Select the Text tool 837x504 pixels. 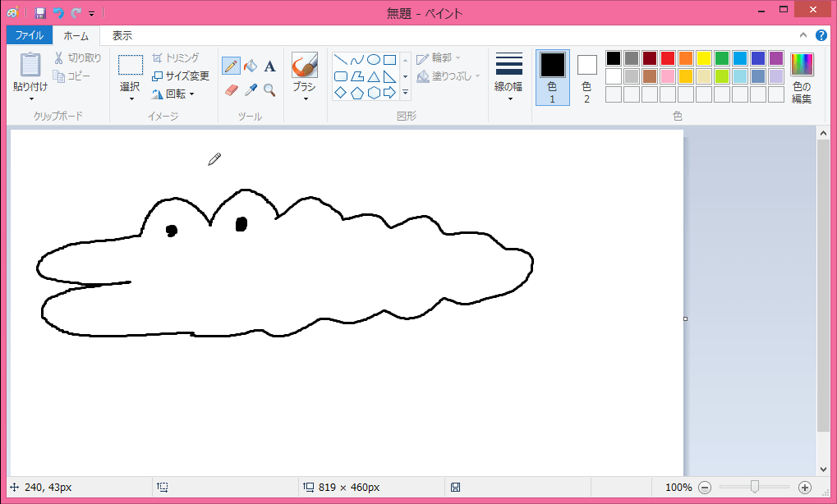[x=269, y=66]
